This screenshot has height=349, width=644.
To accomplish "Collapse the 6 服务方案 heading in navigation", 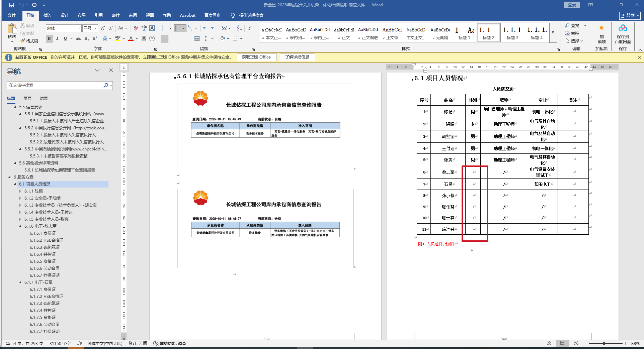I will [10, 177].
